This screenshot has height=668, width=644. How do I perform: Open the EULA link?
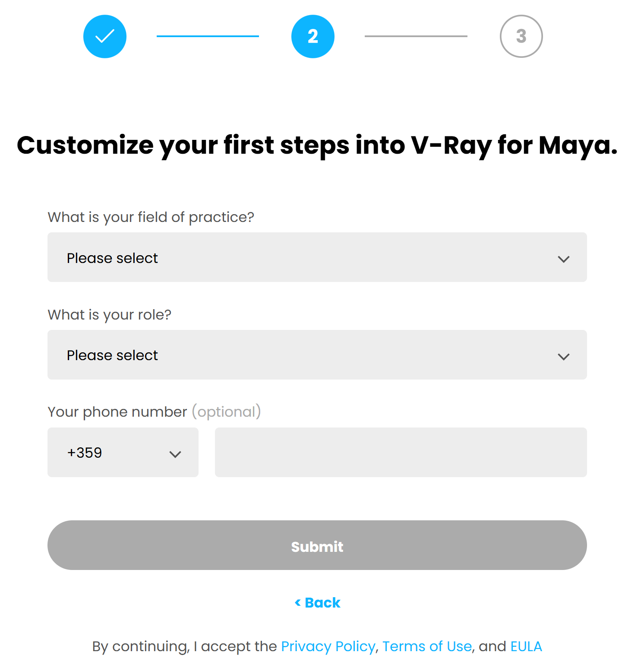point(526,646)
